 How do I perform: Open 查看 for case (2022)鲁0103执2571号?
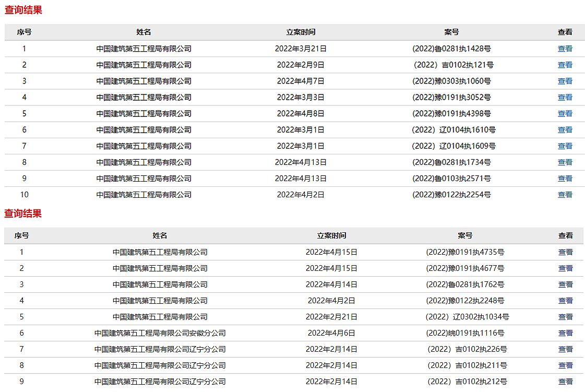click(565, 179)
